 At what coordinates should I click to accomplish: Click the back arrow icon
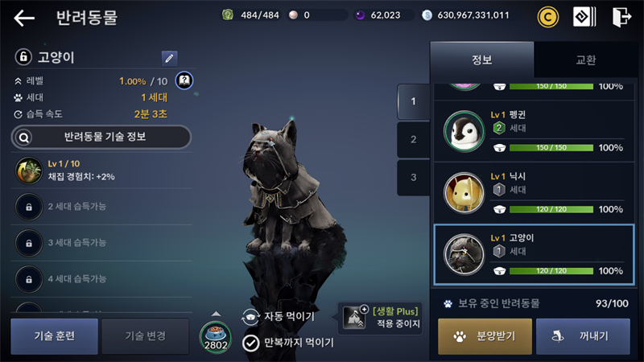[x=24, y=18]
